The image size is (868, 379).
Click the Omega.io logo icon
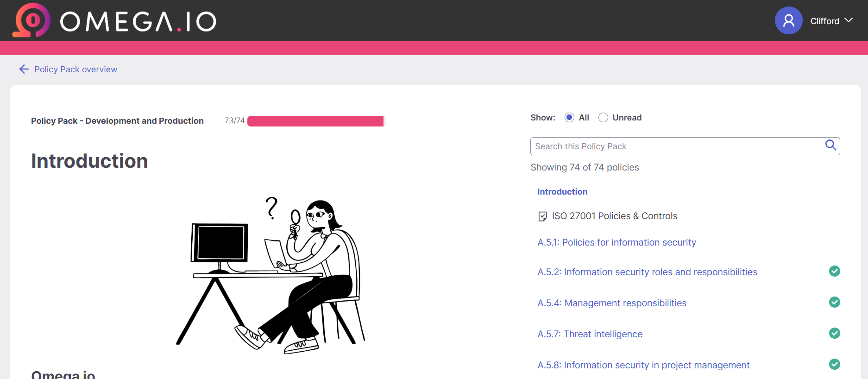pos(31,20)
